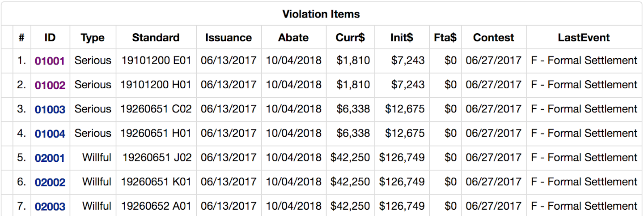
Task: Select standard cell 19260651 J02
Action: [157, 157]
